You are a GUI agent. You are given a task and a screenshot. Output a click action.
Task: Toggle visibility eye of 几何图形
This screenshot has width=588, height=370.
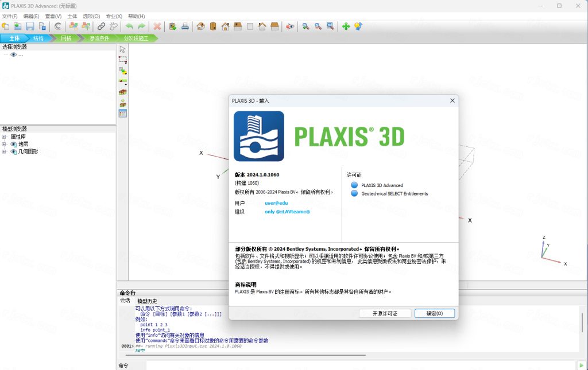coord(14,151)
